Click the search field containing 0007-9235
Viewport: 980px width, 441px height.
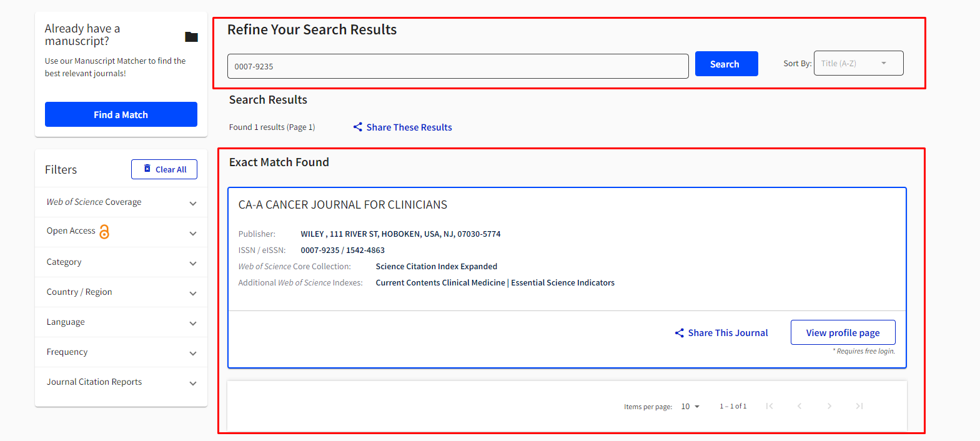457,66
